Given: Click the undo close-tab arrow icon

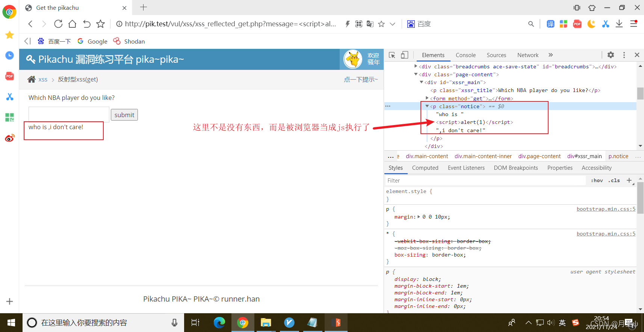Looking at the screenshot, I should 86,24.
